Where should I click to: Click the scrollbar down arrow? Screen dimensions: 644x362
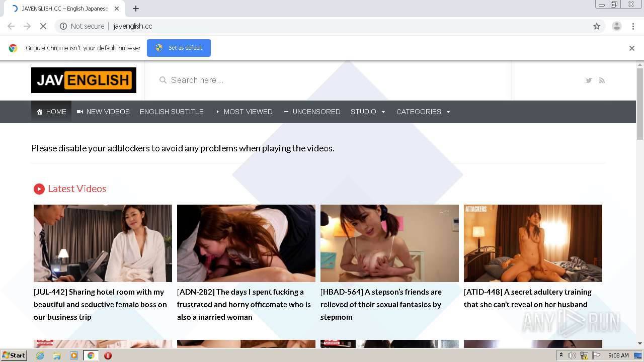click(x=640, y=343)
